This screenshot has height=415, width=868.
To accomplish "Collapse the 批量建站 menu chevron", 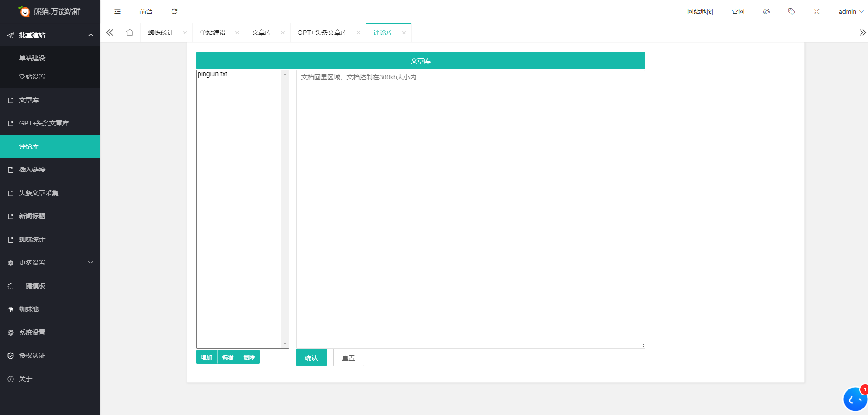I will coord(91,35).
